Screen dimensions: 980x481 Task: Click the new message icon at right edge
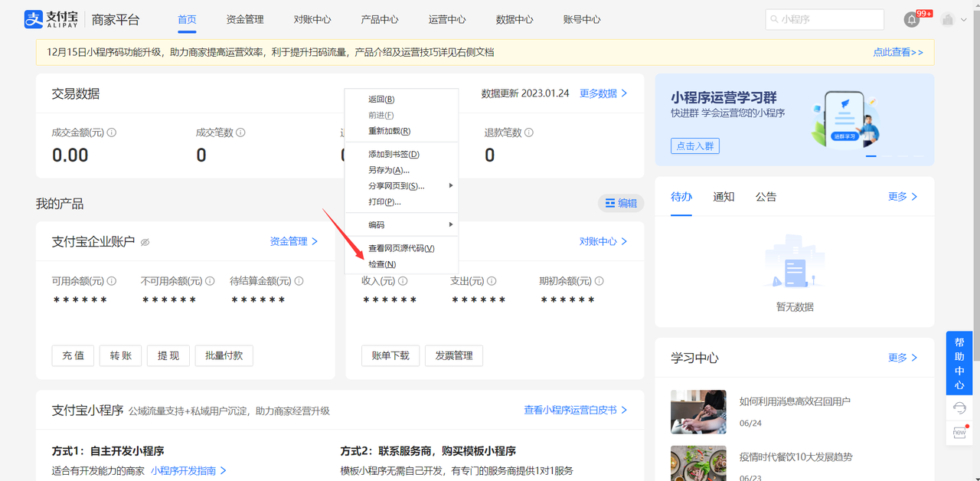[959, 433]
